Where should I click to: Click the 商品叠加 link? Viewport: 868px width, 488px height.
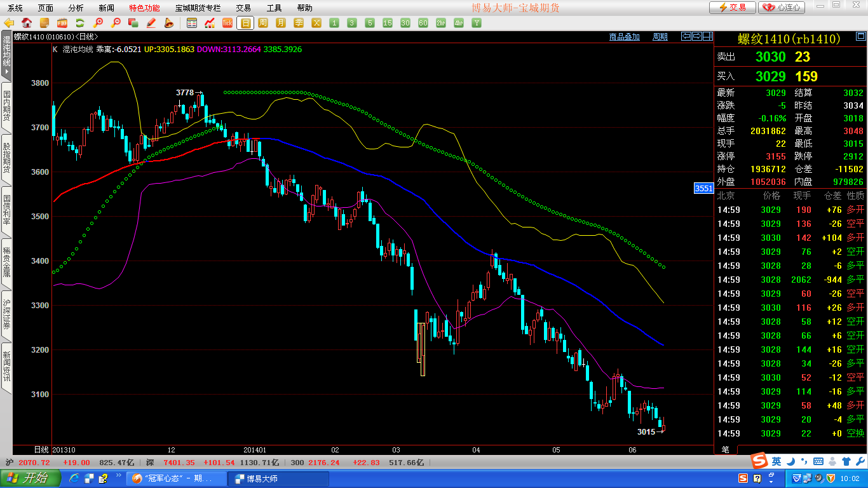(x=624, y=37)
